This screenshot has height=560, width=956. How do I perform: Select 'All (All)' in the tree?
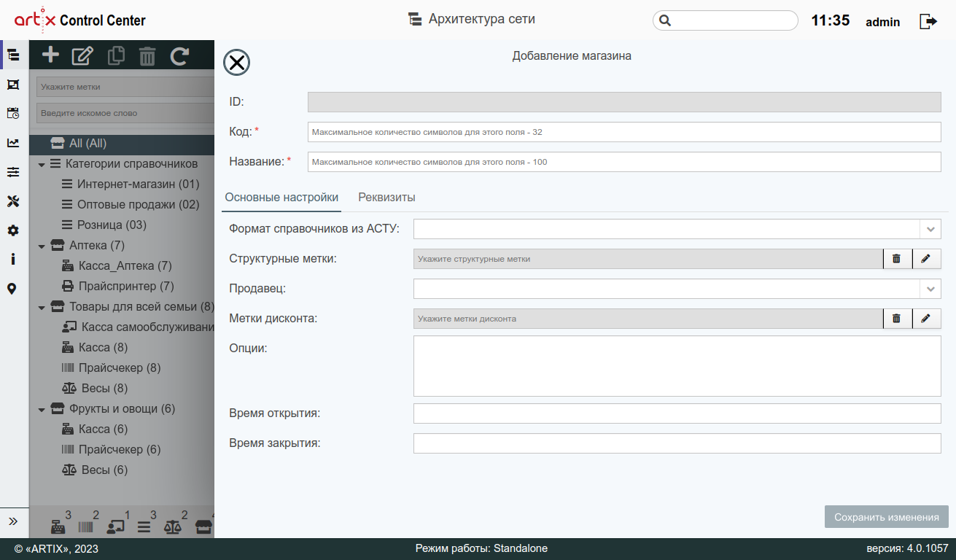tap(122, 144)
